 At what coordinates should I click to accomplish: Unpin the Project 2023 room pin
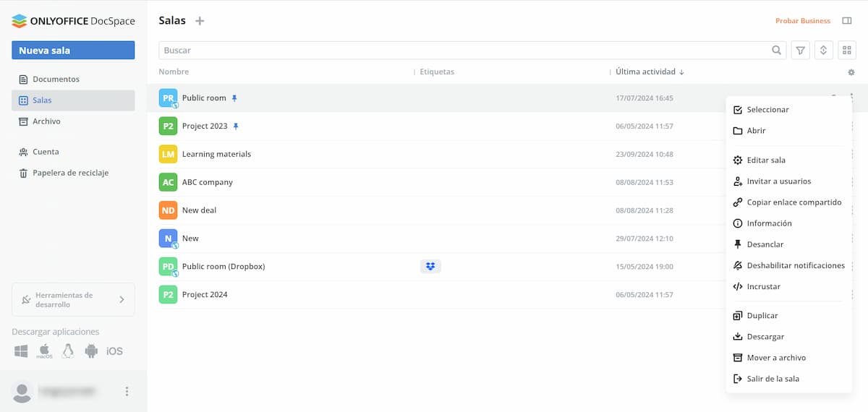pyautogui.click(x=235, y=126)
